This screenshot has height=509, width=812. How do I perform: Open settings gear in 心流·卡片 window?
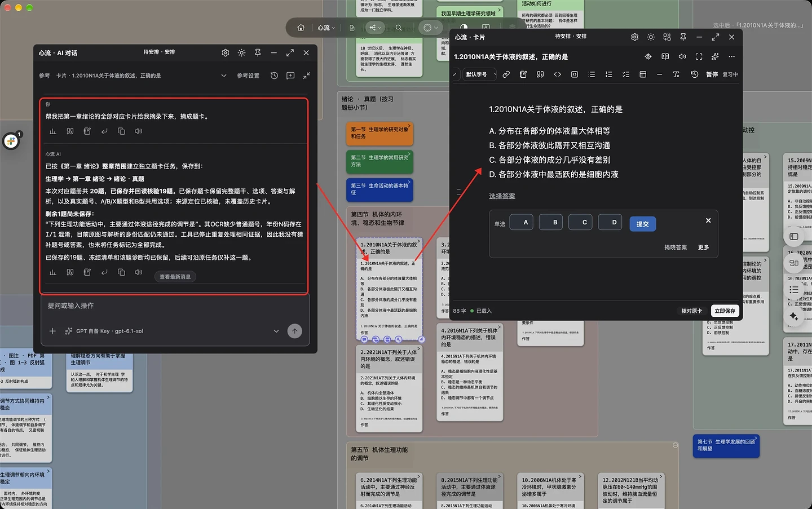[x=634, y=37]
